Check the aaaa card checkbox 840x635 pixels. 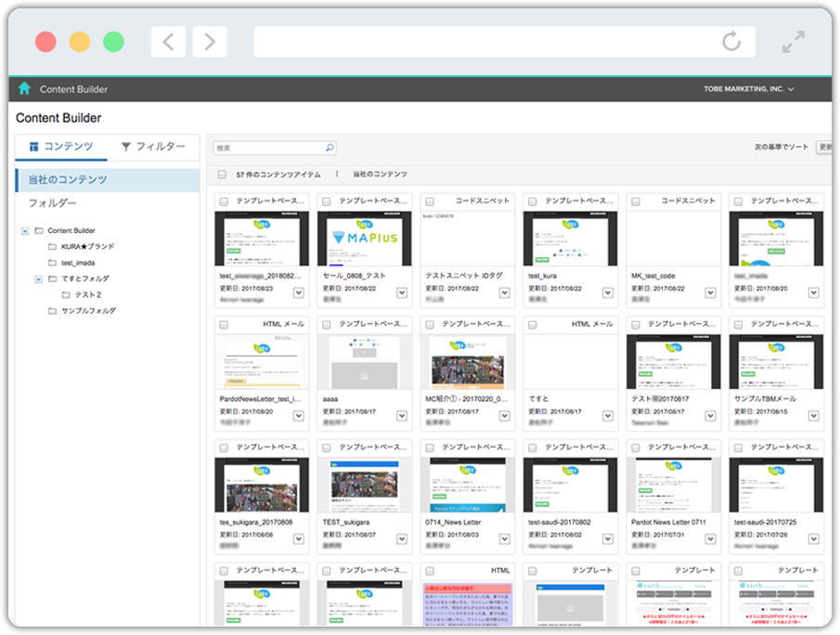click(326, 325)
